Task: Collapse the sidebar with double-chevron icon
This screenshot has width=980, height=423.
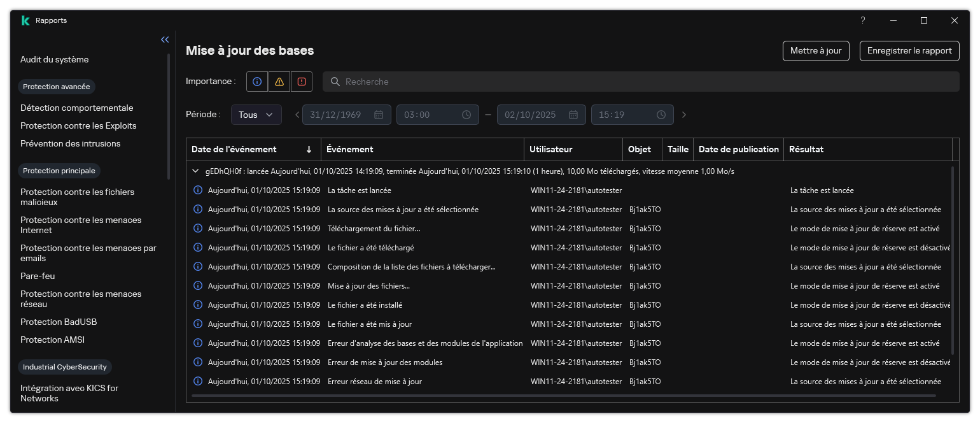Action: [165, 39]
